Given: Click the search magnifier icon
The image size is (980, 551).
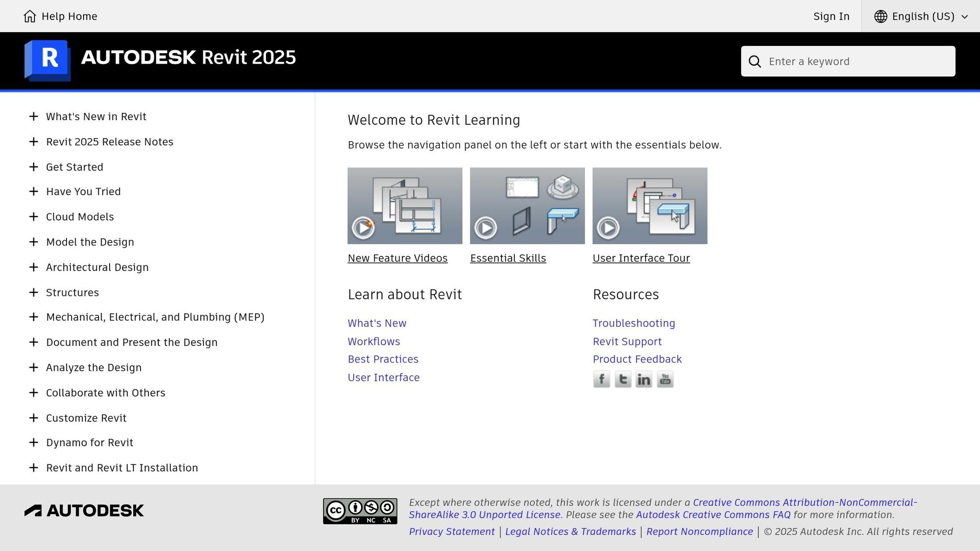Looking at the screenshot, I should click(755, 62).
